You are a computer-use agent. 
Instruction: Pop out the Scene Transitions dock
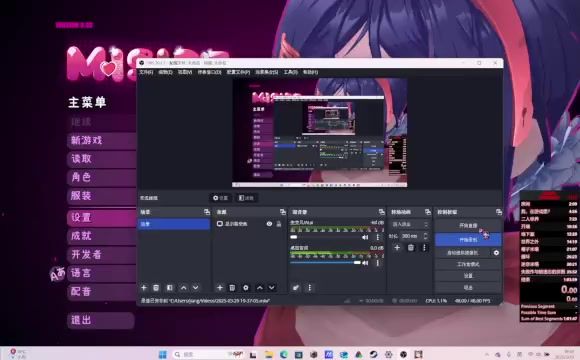point(428,212)
